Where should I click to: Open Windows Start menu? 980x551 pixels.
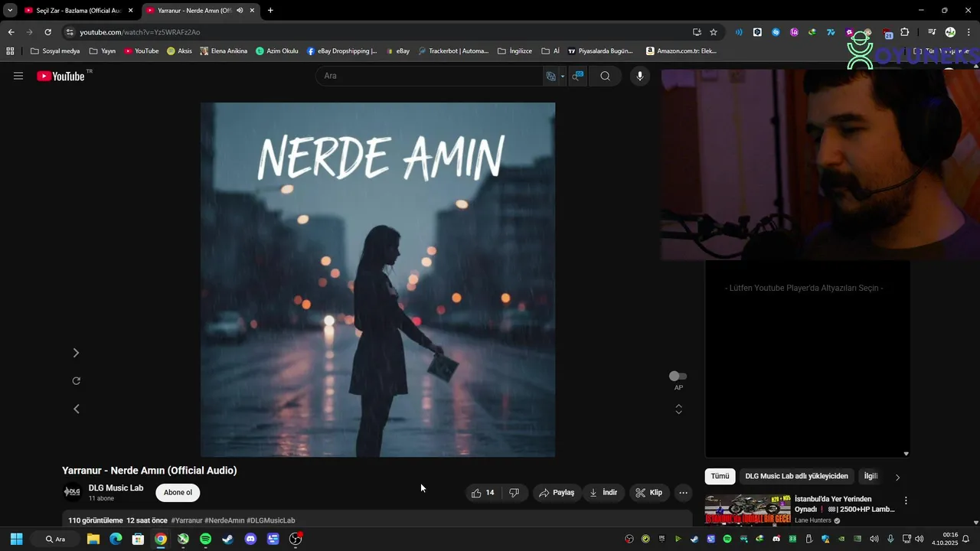click(16, 539)
